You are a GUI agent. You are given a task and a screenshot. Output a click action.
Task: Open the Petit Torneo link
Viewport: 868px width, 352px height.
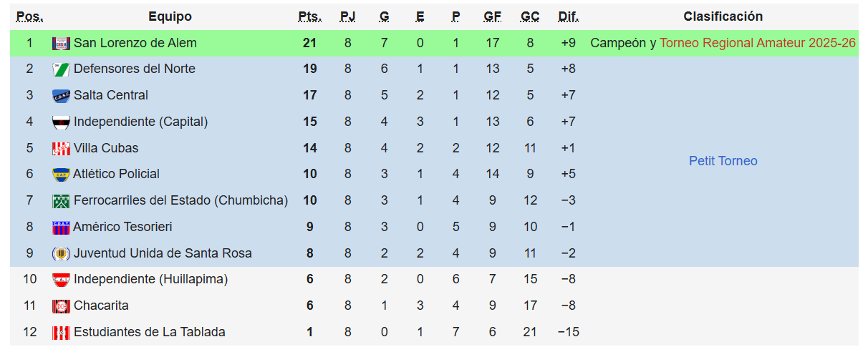pos(723,161)
